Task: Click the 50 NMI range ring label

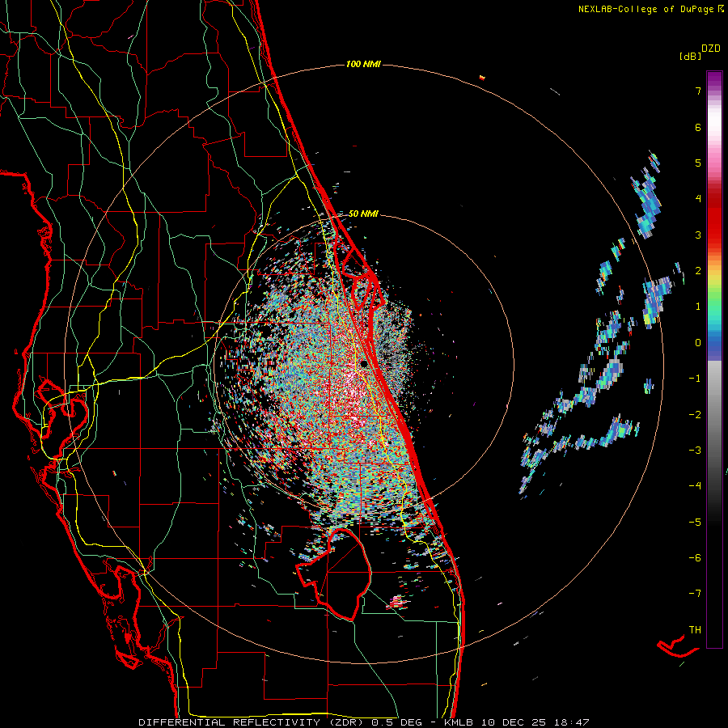Action: pos(363,214)
